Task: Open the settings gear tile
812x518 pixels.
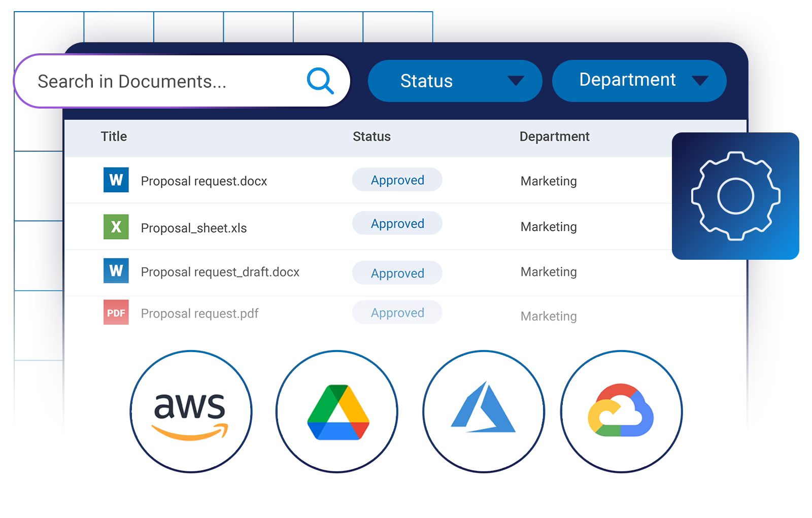Action: [x=735, y=196]
